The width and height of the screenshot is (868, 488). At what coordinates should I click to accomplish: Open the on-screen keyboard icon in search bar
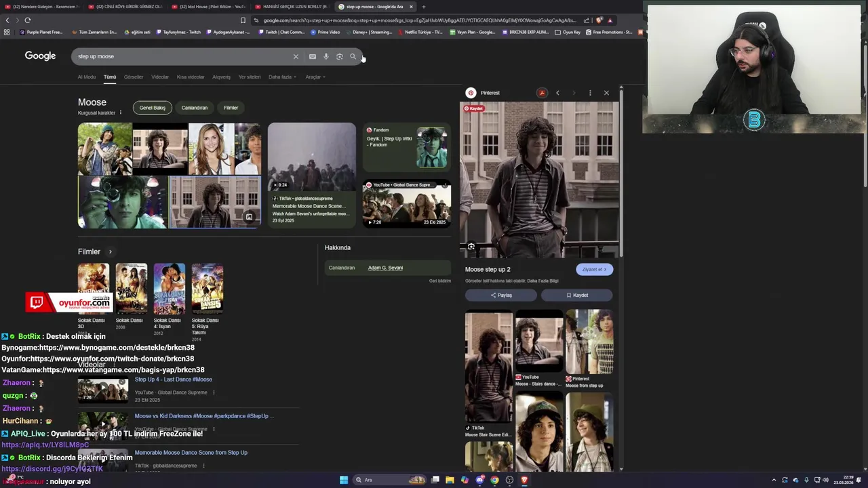coord(313,56)
